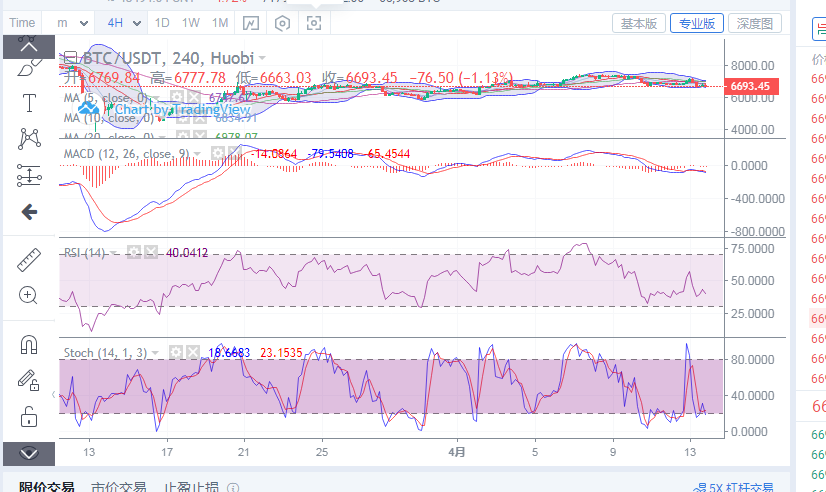Open Stoch indicator settings gear
Viewport: 826px width, 492px height.
pyautogui.click(x=176, y=352)
